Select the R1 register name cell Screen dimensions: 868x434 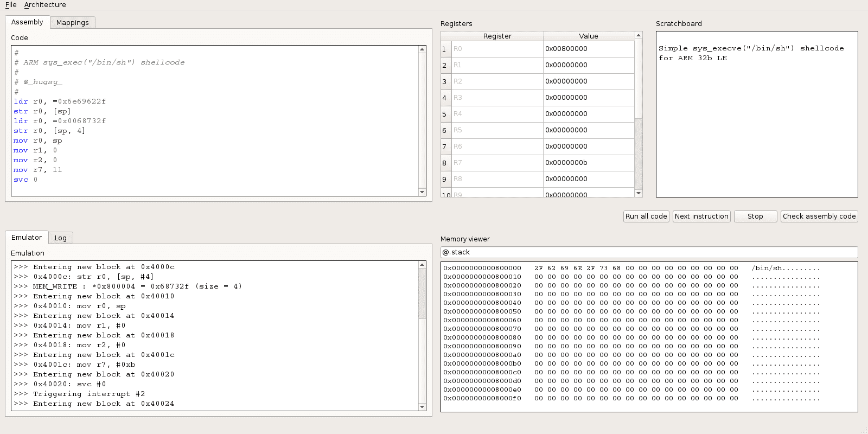coord(497,65)
